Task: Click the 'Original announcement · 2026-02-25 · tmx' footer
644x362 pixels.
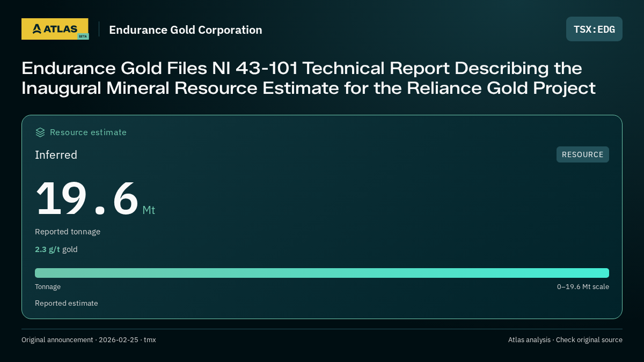Action: (x=89, y=340)
